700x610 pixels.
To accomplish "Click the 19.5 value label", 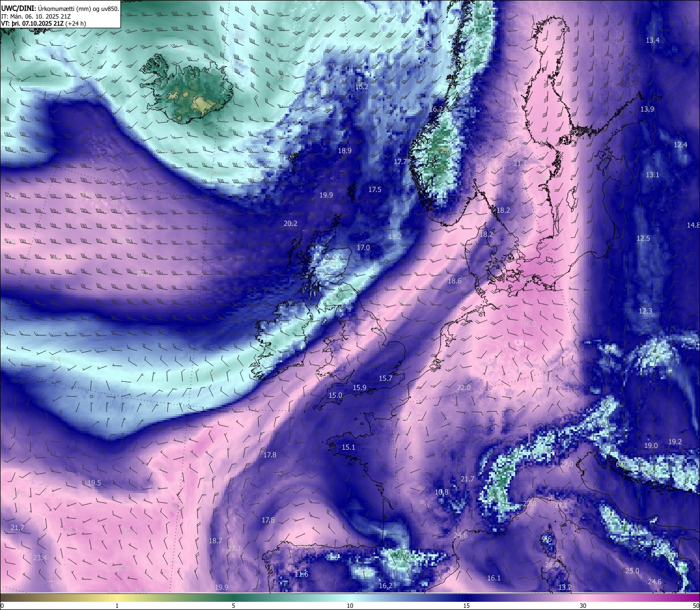I will (x=94, y=483).
